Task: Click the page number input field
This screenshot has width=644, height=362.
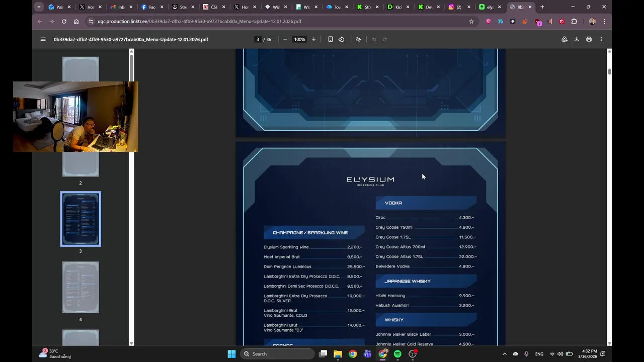Action: point(258,39)
